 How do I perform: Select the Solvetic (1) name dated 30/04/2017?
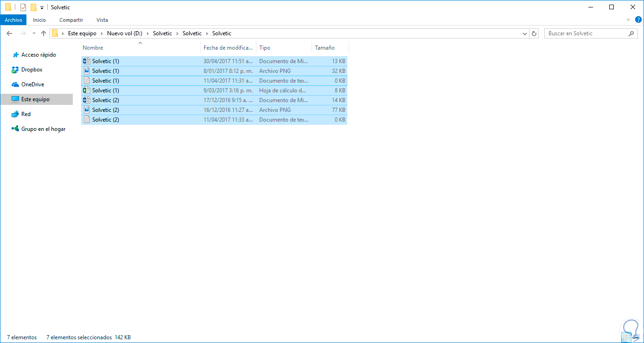pos(106,61)
